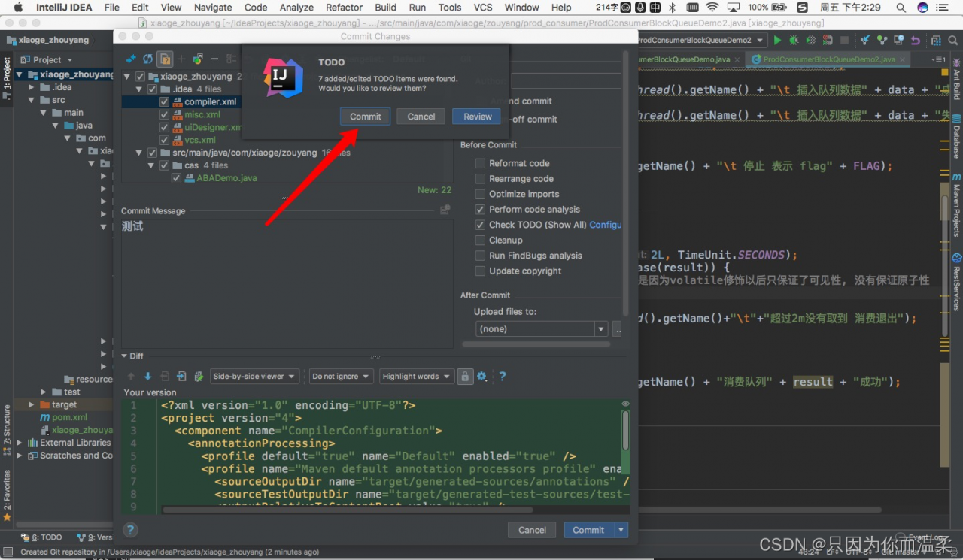Click the Move to Another Changelist icon
Screen dimensions: 963x560
click(x=198, y=59)
